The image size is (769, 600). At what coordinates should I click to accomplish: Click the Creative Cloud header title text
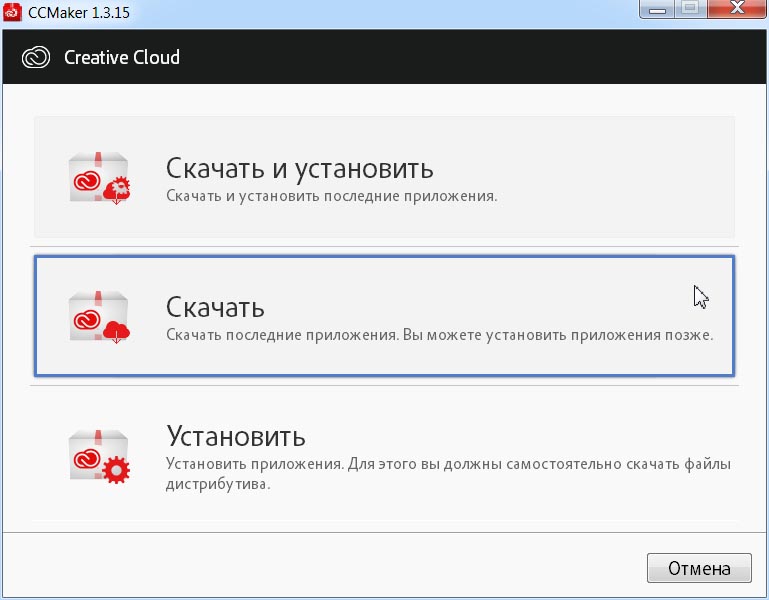pyautogui.click(x=122, y=57)
